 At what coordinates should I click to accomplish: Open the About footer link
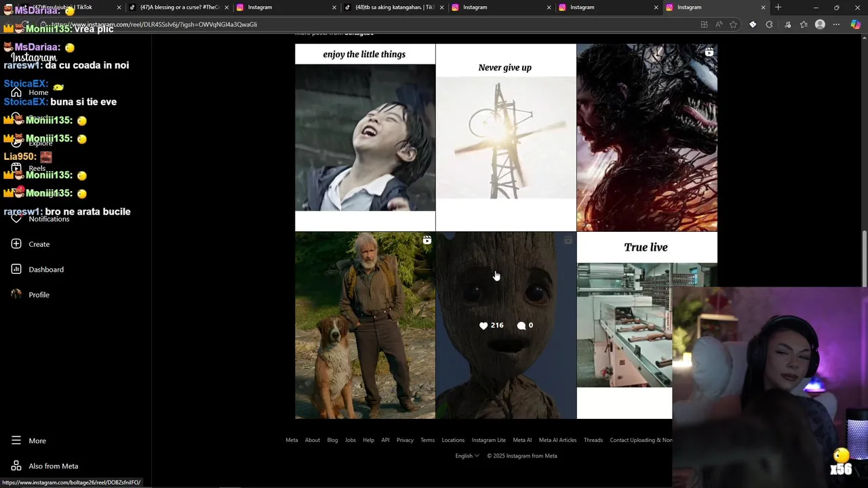pos(313,440)
